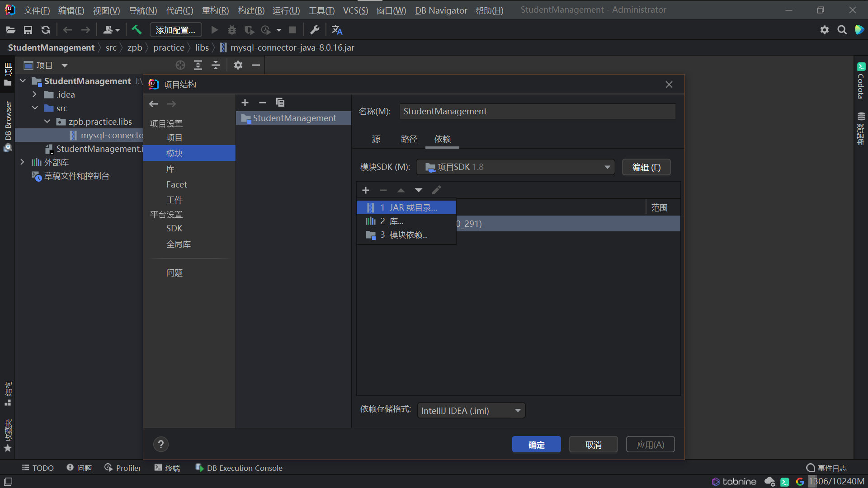This screenshot has width=868, height=488.
Task: Click the edit dependency pencil icon
Action: point(436,190)
